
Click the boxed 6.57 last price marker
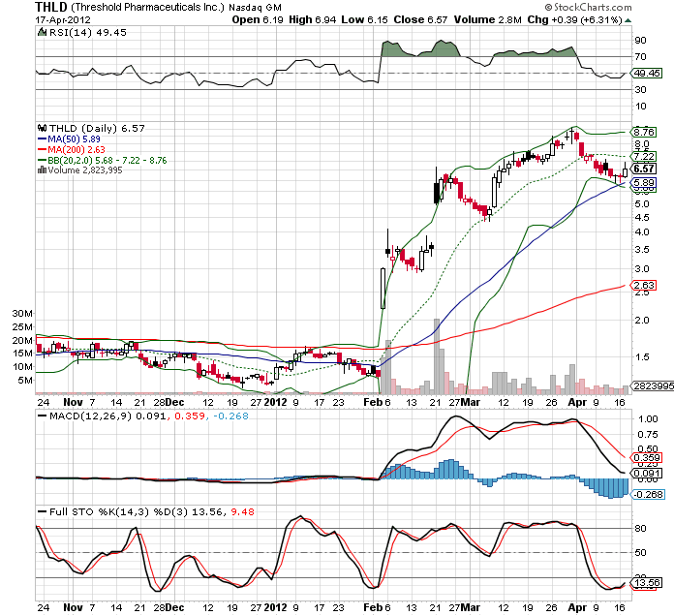pyautogui.click(x=644, y=169)
